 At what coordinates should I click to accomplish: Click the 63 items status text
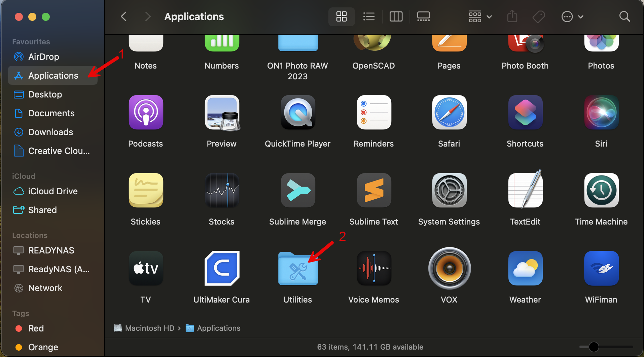(x=370, y=347)
